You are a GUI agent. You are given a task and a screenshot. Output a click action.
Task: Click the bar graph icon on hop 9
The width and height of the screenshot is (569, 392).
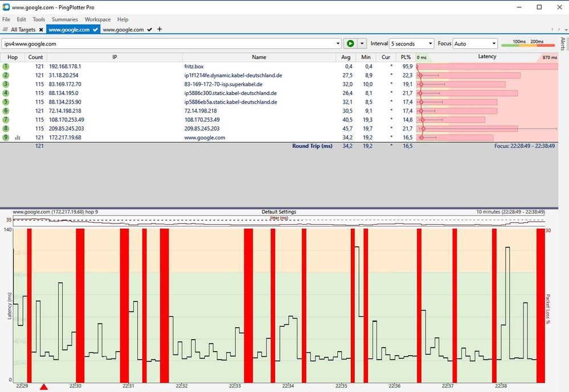click(18, 138)
